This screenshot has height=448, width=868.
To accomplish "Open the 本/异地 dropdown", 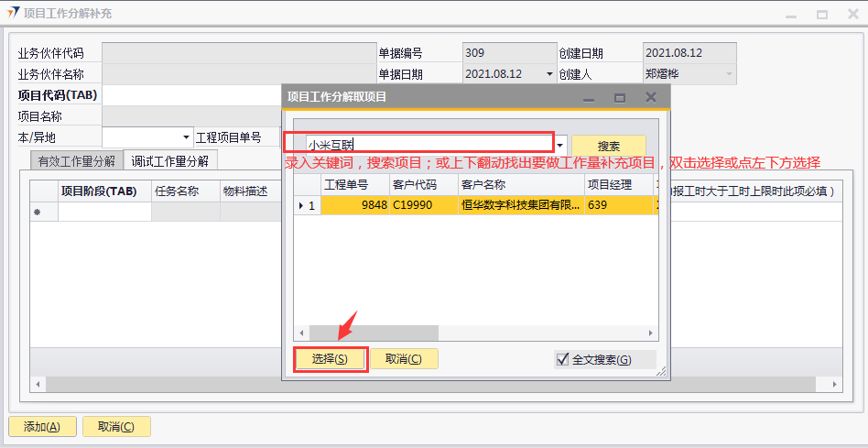I will click(187, 137).
